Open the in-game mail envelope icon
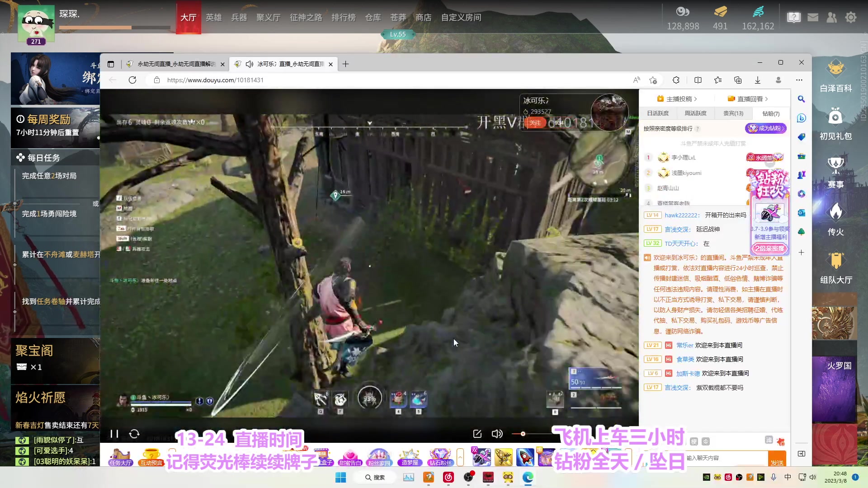Screen dimensions: 868x488 pyautogui.click(x=813, y=18)
